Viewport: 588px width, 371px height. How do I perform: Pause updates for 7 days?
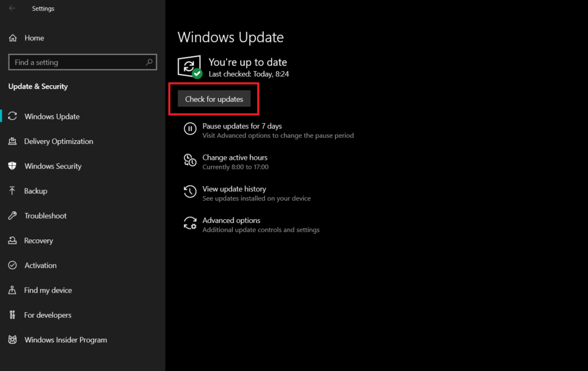(242, 126)
